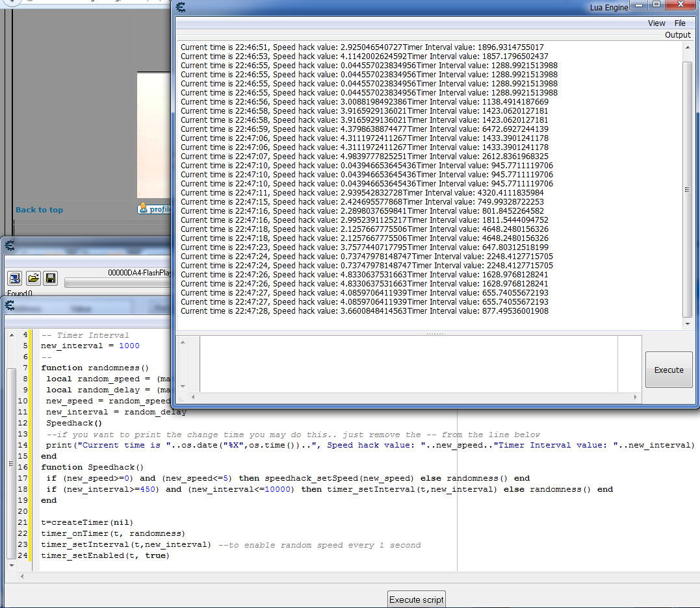
Task: Open the File menu
Action: 680,23
